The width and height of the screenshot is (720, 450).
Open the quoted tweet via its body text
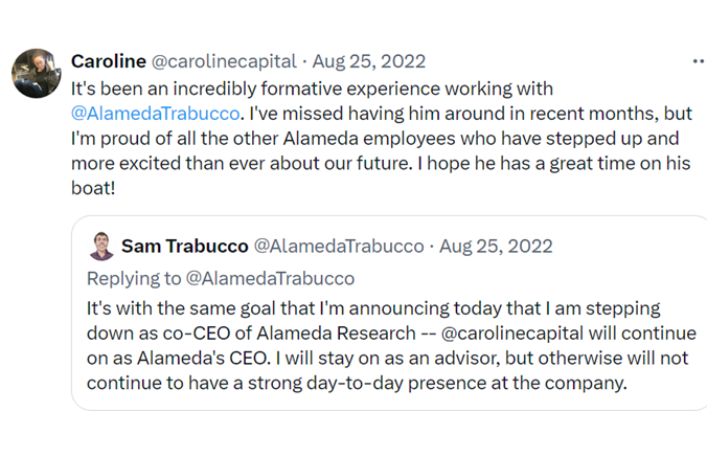pyautogui.click(x=391, y=345)
